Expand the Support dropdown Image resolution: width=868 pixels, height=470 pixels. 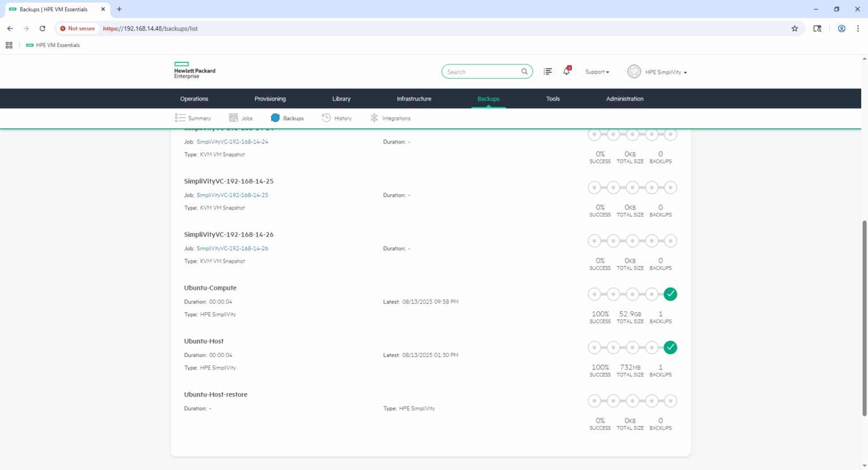(x=597, y=72)
